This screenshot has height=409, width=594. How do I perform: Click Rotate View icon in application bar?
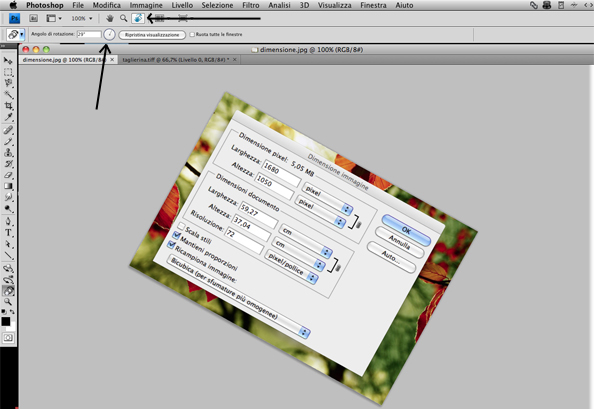tap(138, 18)
